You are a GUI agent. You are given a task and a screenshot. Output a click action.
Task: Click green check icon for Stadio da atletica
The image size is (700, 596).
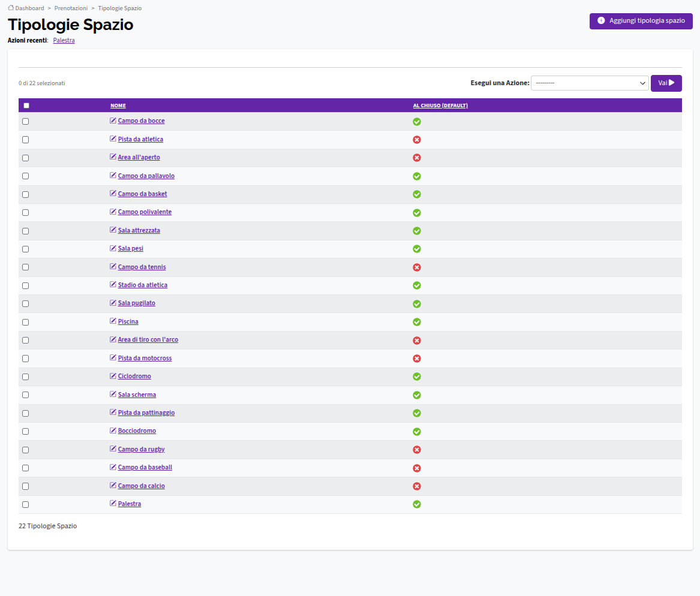[x=416, y=285]
